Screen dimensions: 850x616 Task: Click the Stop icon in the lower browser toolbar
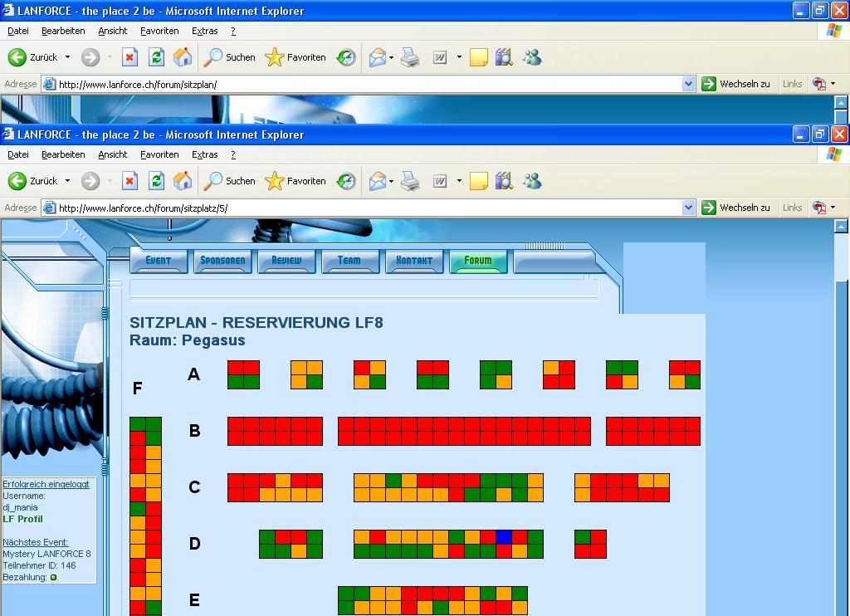click(x=129, y=181)
